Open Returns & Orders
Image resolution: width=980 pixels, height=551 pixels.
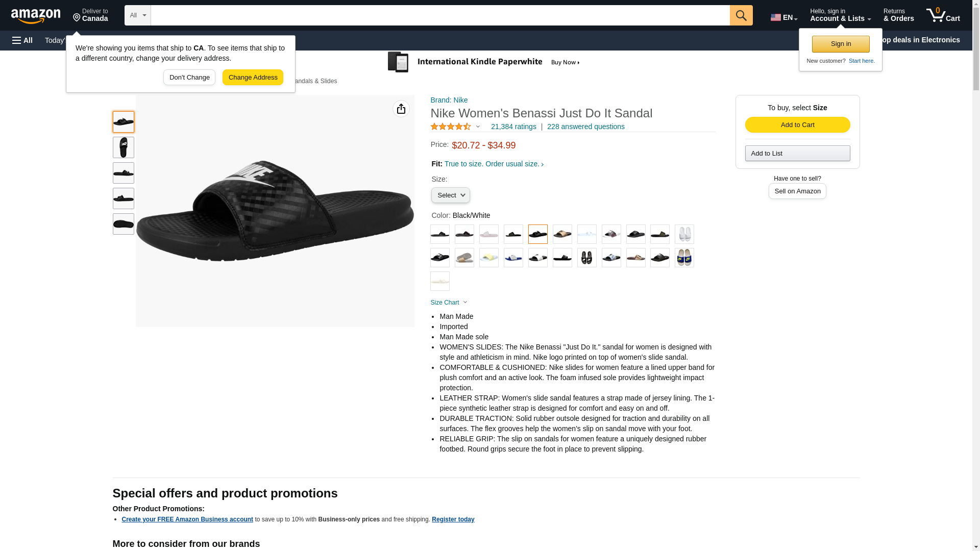(898, 15)
